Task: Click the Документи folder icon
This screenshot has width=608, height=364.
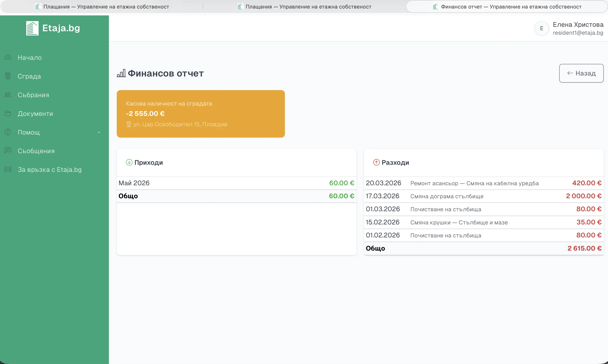Action: click(8, 113)
